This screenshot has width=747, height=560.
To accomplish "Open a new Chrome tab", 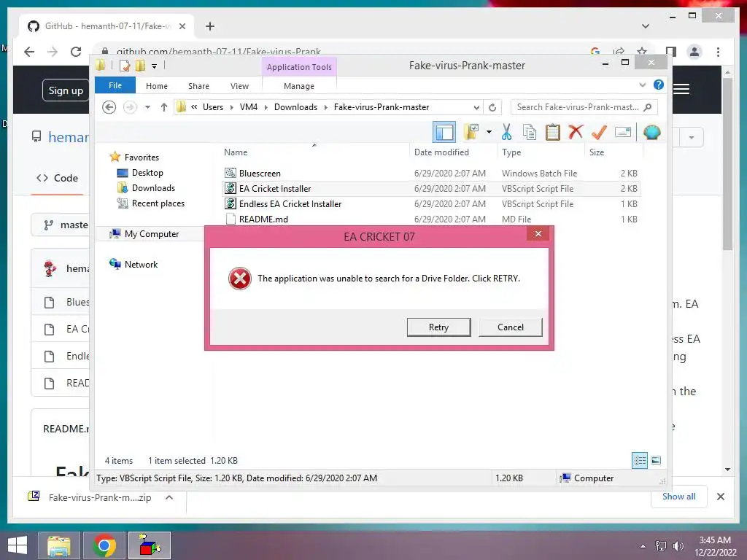I will pyautogui.click(x=210, y=26).
